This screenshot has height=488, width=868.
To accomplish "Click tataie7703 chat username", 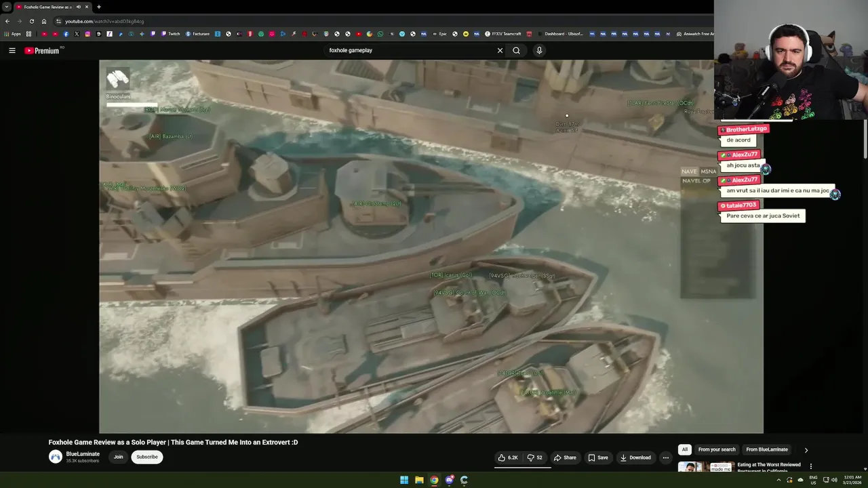I will (x=741, y=205).
